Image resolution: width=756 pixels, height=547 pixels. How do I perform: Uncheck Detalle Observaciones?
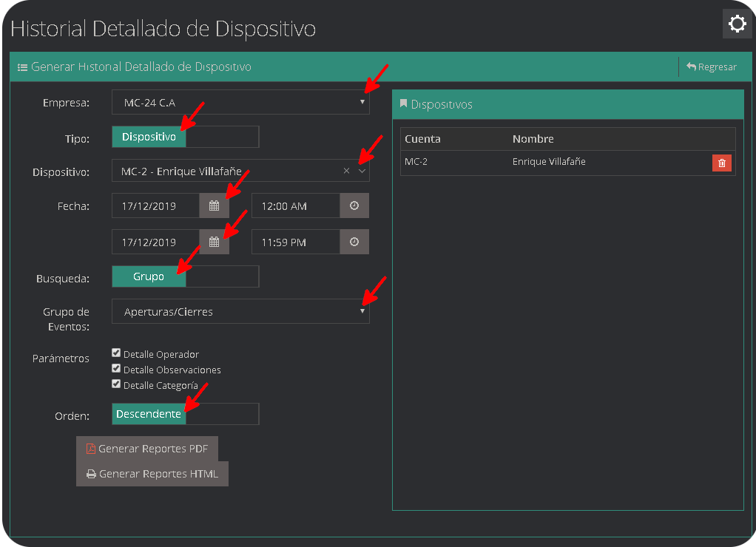[116, 369]
